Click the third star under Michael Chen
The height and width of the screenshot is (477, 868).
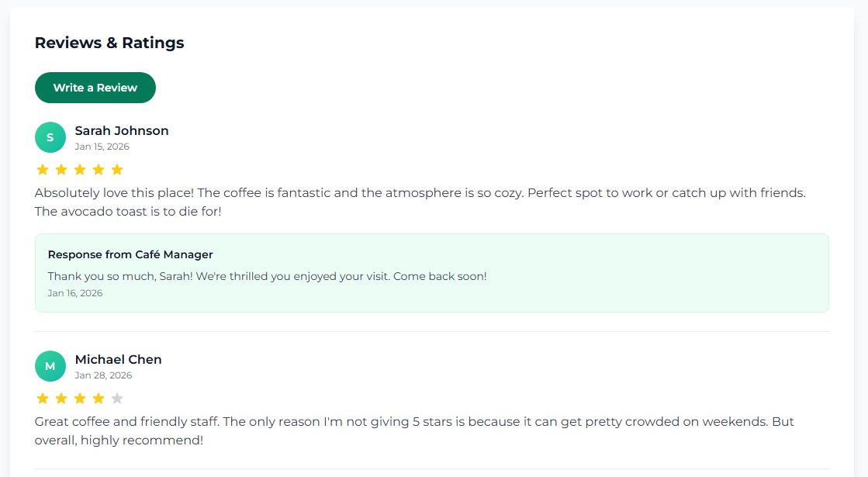(80, 398)
